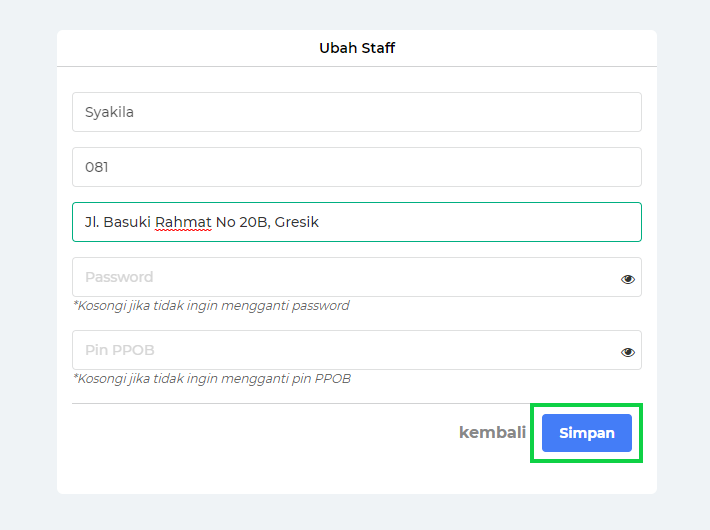Click the Simpan button
This screenshot has width=710, height=530.
586,433
